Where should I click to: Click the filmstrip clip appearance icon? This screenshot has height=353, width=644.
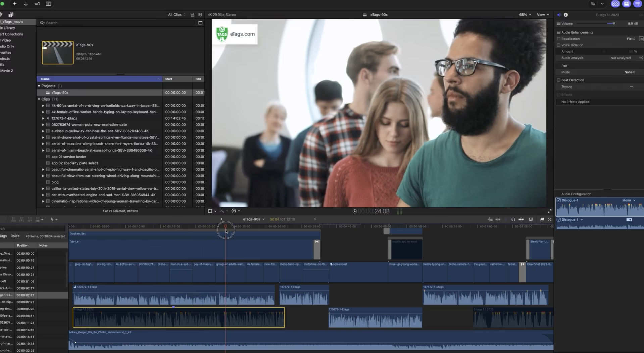pyautogui.click(x=531, y=219)
